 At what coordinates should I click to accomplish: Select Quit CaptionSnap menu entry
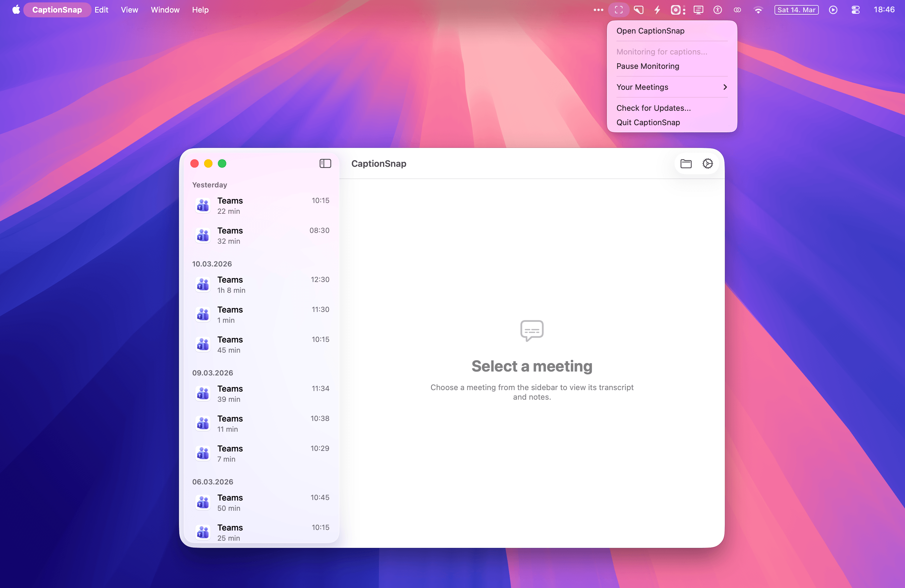pyautogui.click(x=648, y=122)
